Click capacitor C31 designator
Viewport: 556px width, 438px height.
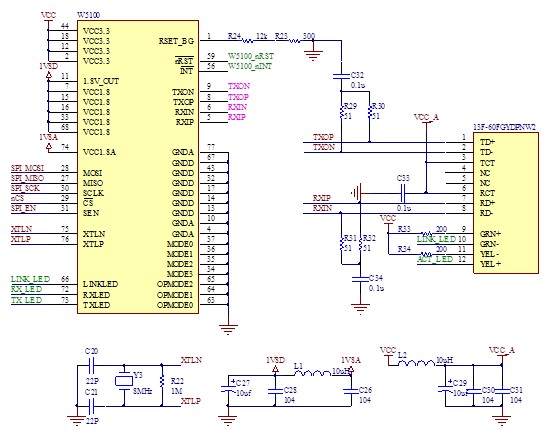coord(516,390)
